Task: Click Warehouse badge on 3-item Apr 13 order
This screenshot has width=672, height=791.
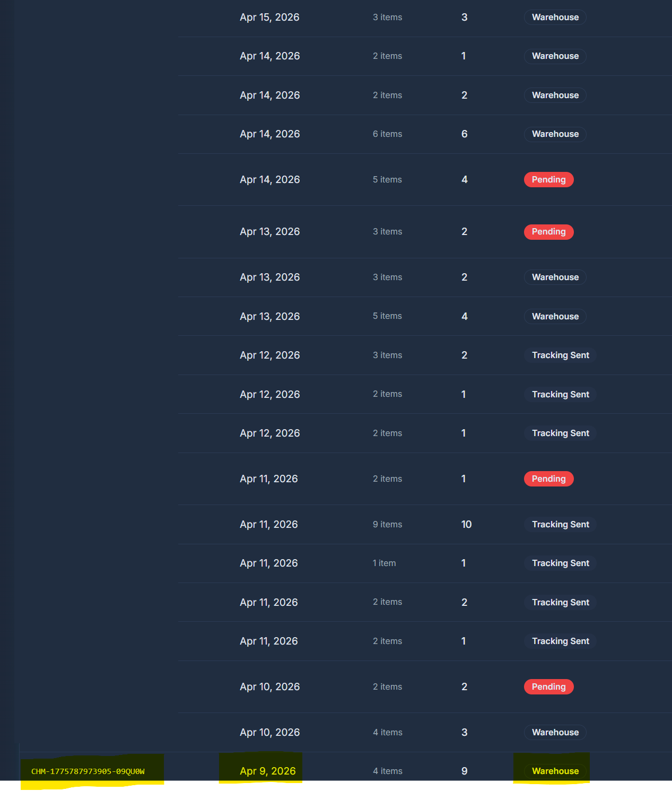Action: click(x=555, y=277)
